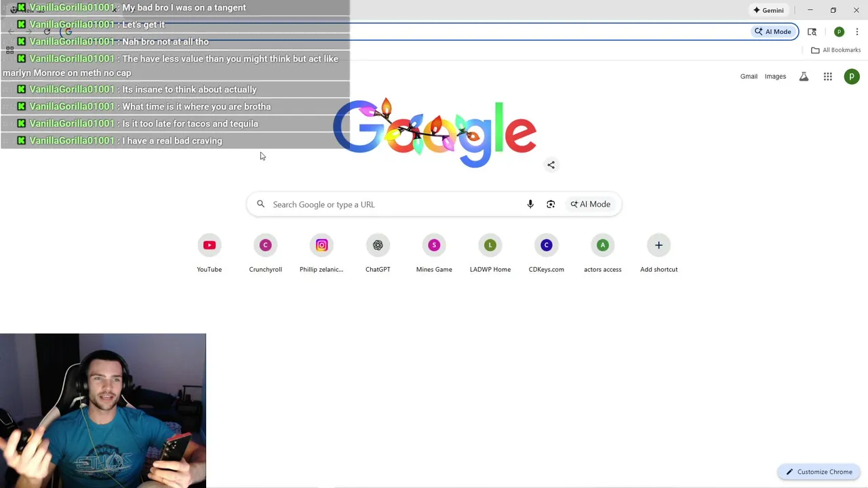Click AI Mode button in search box
The width and height of the screenshot is (868, 488).
coord(590,204)
